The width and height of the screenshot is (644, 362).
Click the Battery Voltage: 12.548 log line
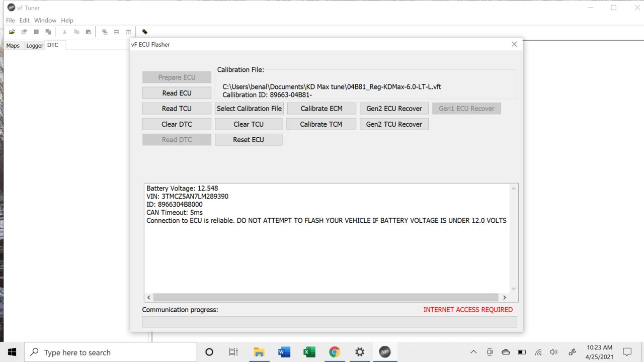[182, 189]
